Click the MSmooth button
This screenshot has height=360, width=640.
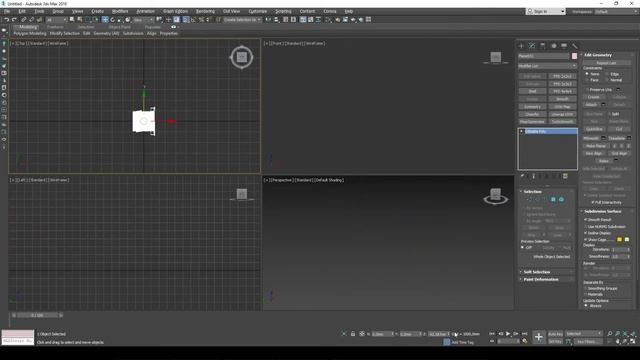coord(591,138)
